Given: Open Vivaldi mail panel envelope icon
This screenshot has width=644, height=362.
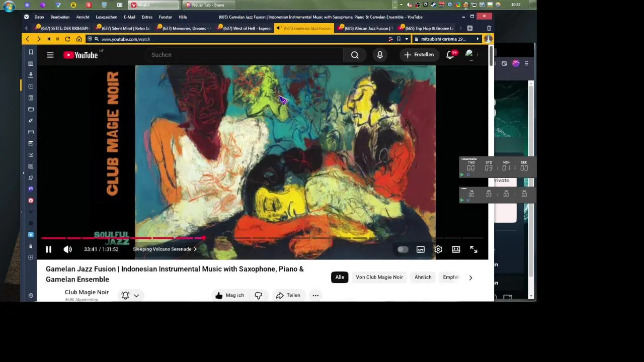Looking at the screenshot, I should point(31,132).
